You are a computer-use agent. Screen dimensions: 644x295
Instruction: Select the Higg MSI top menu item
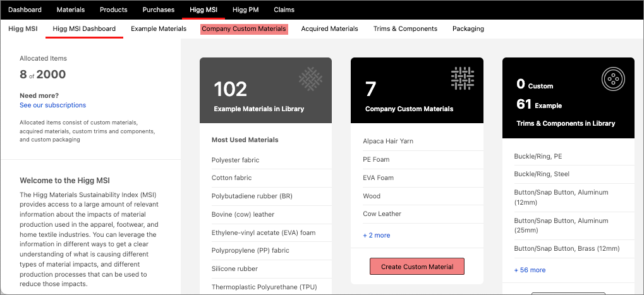[x=204, y=9]
